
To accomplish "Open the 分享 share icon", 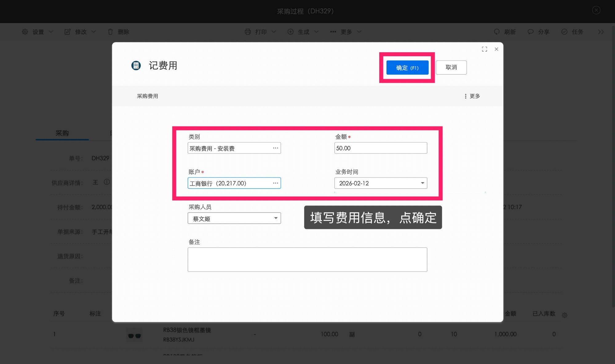I will click(530, 32).
